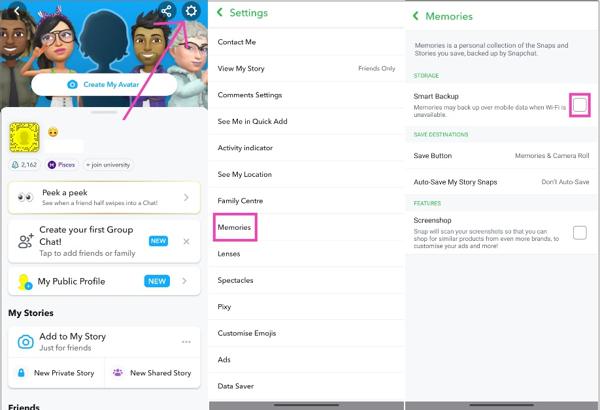Enable the Smart Backup checkbox
The image size is (600, 410).
580,105
